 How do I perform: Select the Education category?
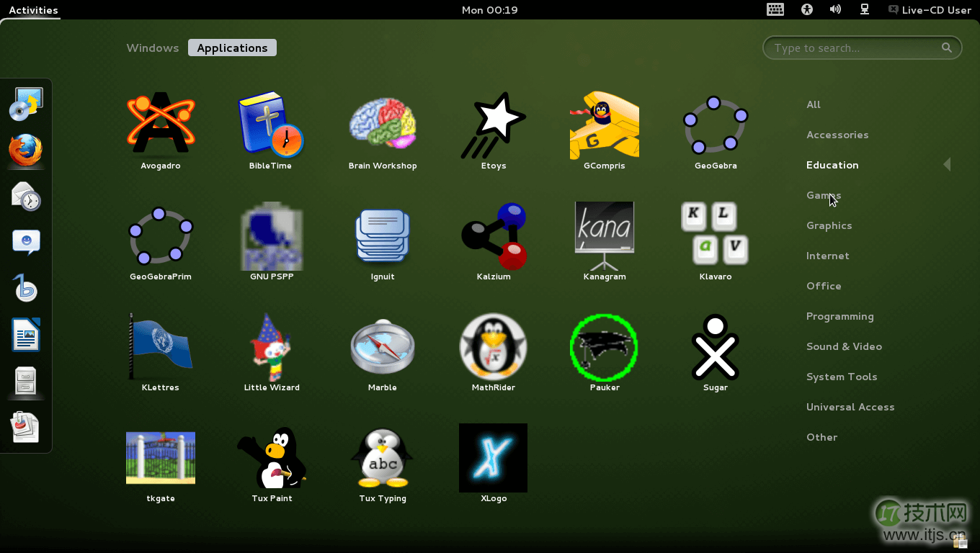point(832,165)
